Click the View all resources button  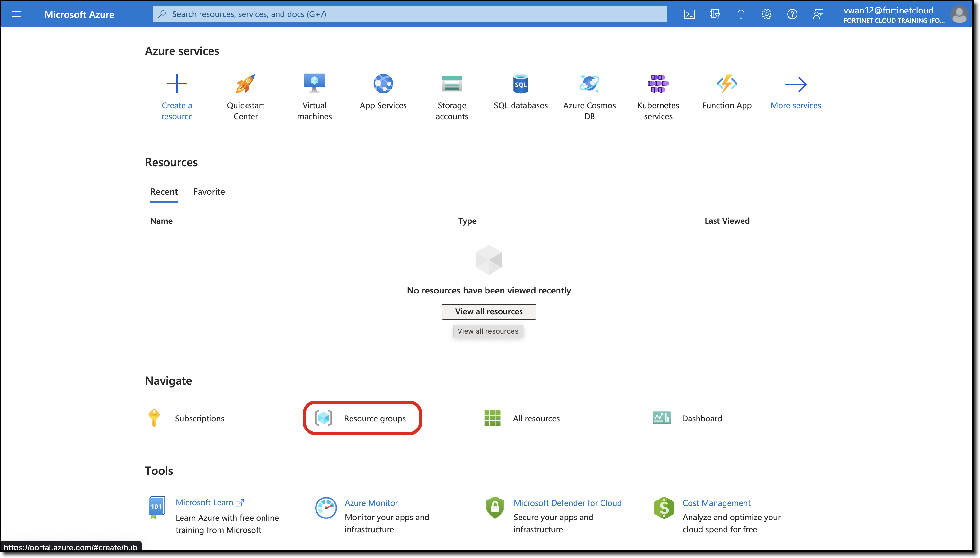(x=488, y=311)
